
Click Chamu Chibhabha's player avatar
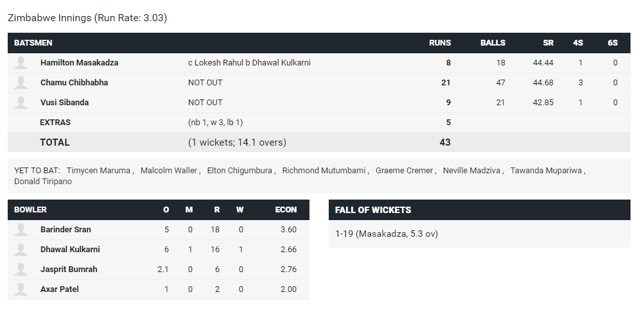click(21, 83)
